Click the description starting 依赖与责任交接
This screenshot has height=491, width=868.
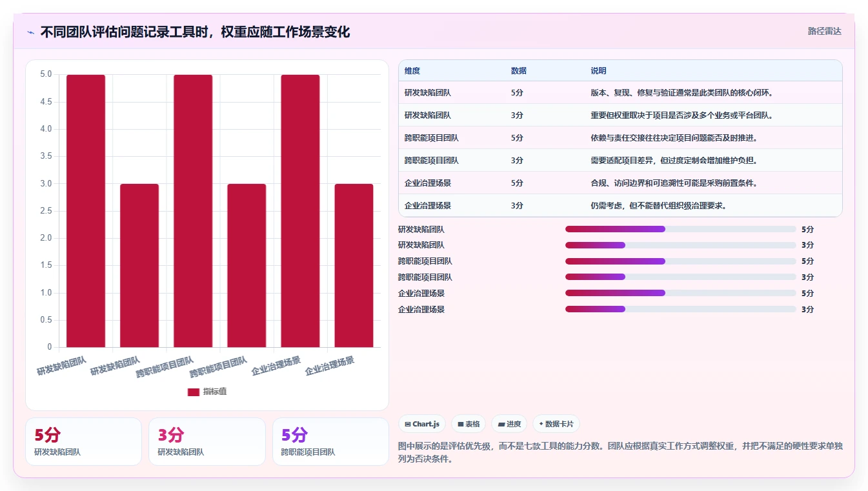point(674,138)
